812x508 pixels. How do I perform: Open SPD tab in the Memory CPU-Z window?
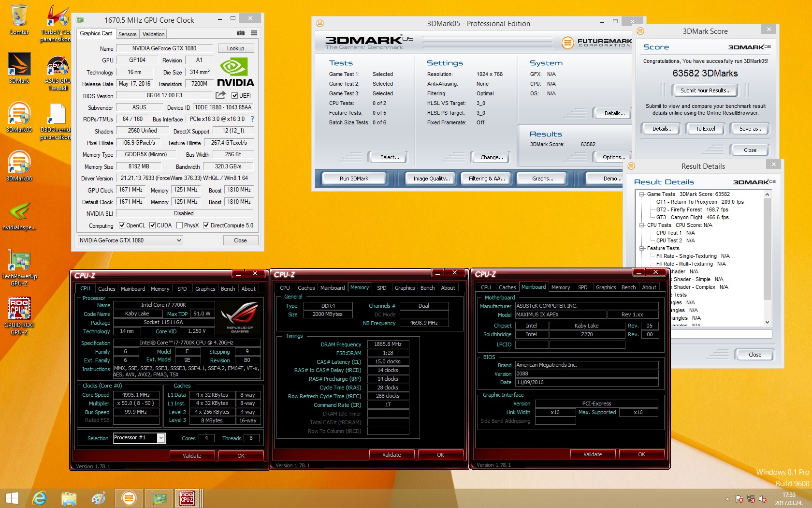click(x=382, y=288)
